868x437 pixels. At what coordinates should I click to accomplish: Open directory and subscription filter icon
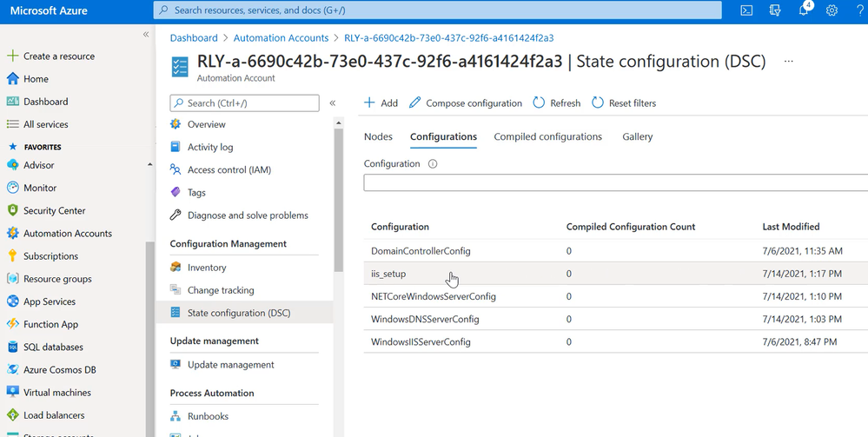click(x=775, y=10)
